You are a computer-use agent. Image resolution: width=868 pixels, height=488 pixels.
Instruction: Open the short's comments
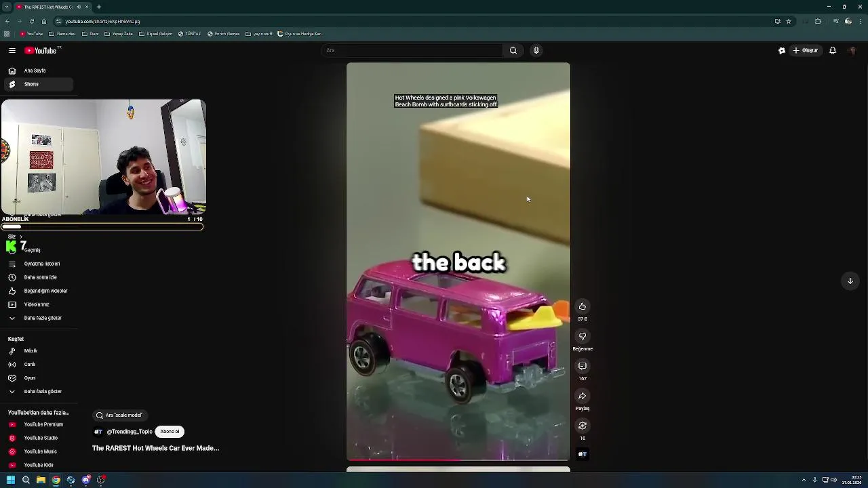[583, 366]
